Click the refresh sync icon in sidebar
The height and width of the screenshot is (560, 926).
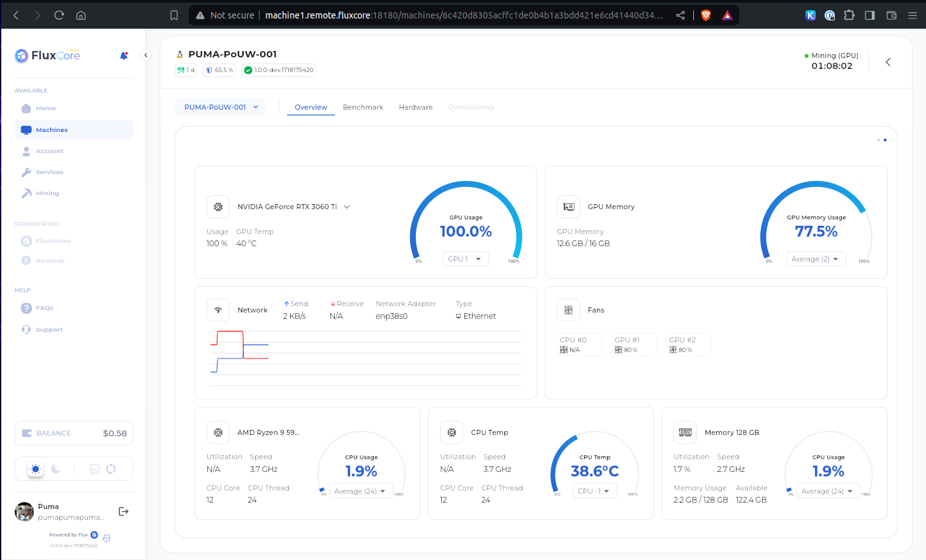[111, 469]
